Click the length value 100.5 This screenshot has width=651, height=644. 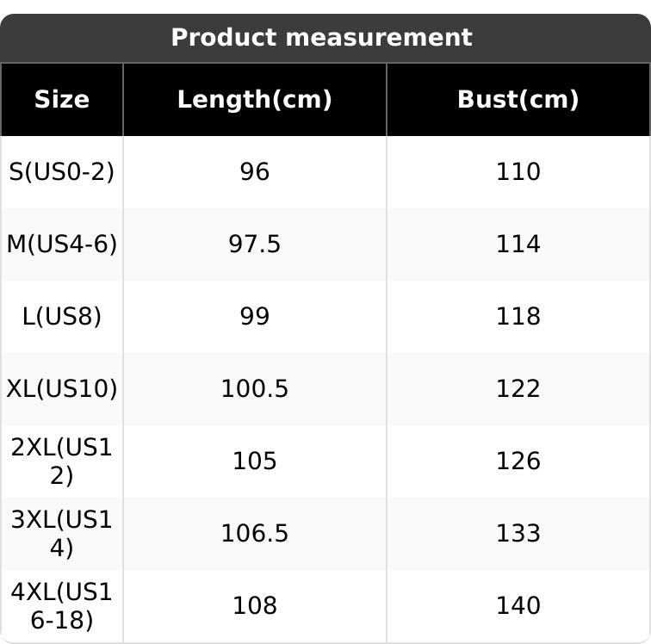point(254,389)
